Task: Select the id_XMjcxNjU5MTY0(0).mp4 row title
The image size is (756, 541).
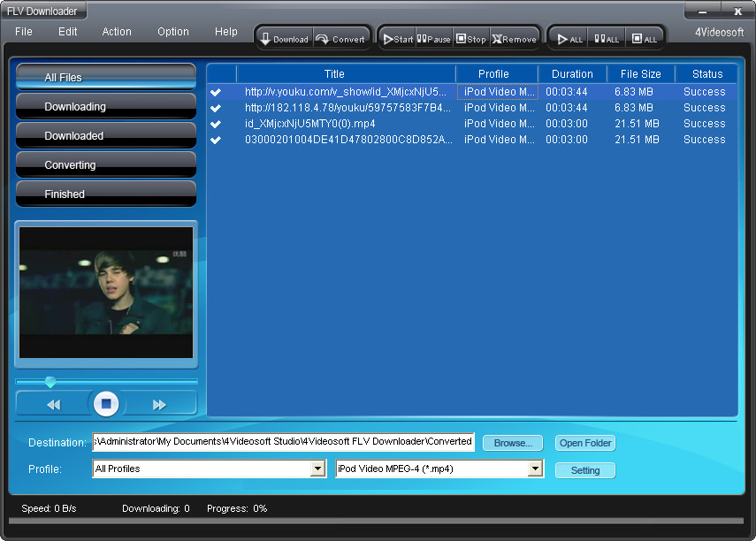Action: click(310, 124)
